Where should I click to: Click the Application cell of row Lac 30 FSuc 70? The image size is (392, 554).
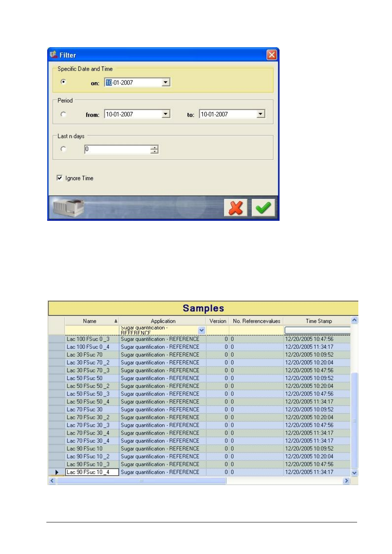coord(163,355)
